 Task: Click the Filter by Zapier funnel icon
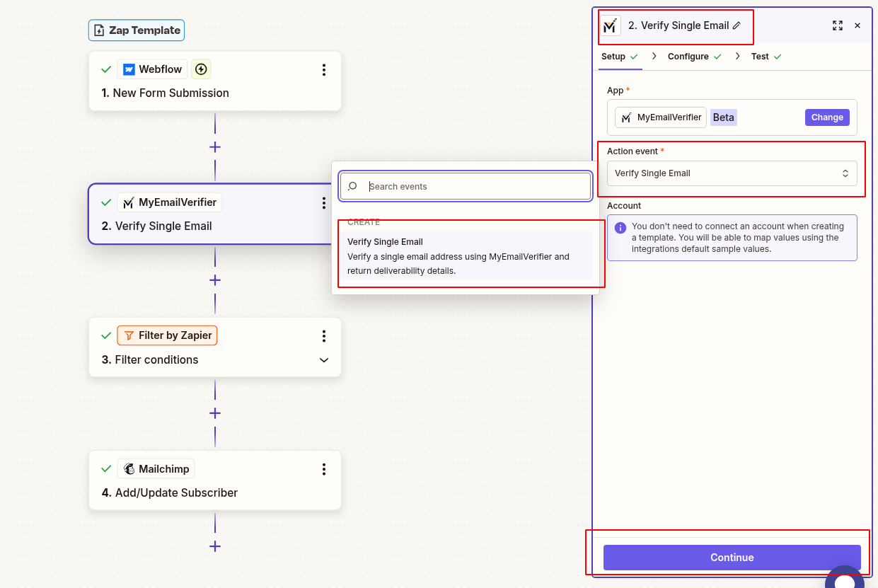[x=127, y=335]
